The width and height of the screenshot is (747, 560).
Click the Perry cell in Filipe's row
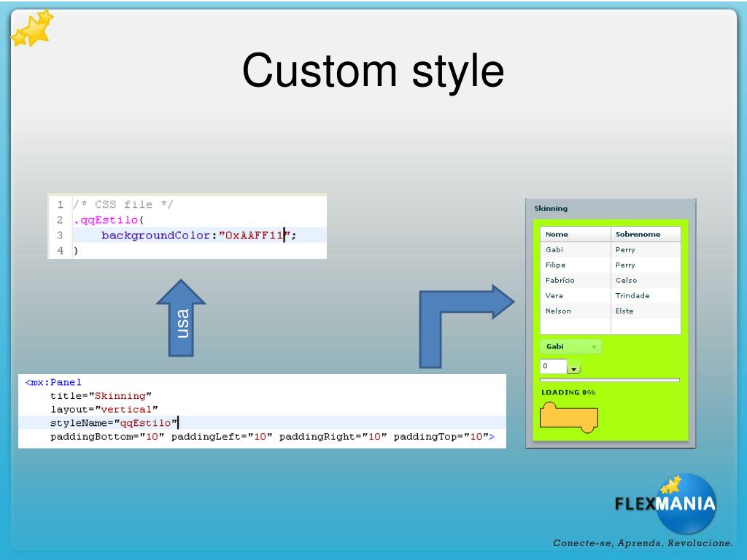click(646, 265)
